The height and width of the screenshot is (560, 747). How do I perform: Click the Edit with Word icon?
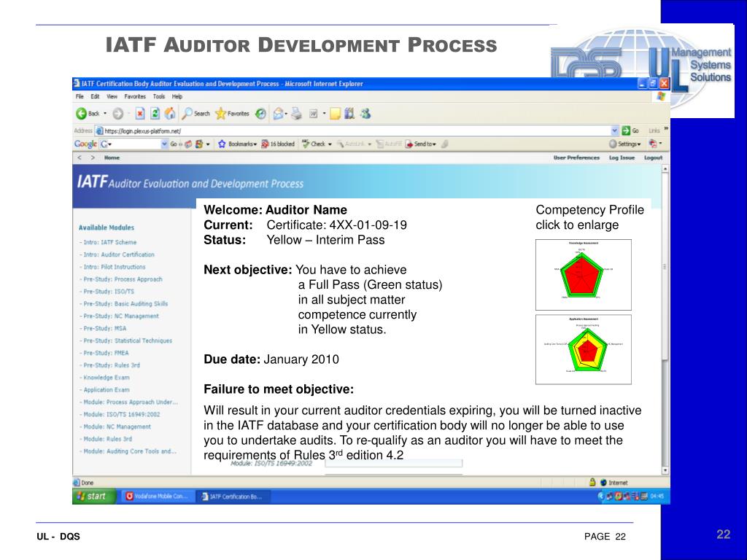tap(314, 114)
